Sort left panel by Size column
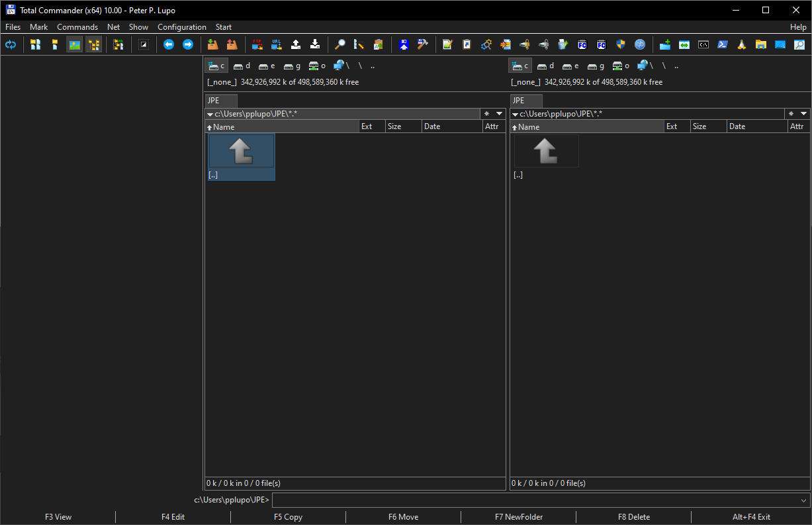Image resolution: width=812 pixels, height=525 pixels. click(403, 126)
